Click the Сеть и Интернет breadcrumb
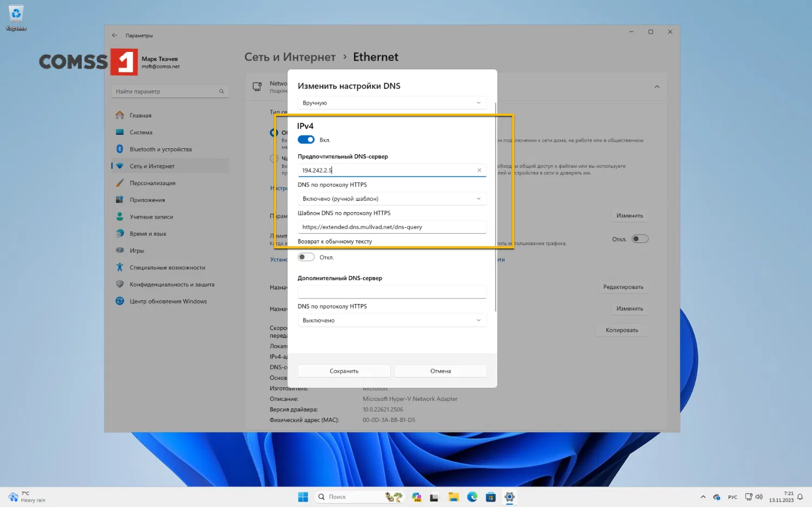The width and height of the screenshot is (812, 507). [x=290, y=57]
